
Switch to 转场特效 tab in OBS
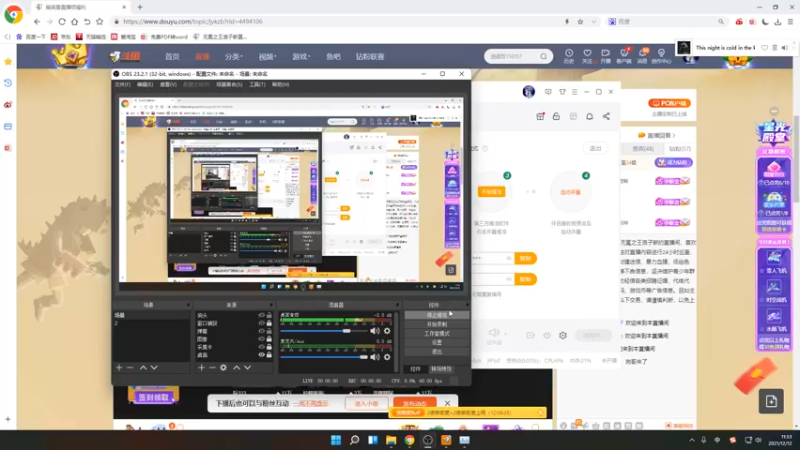click(441, 369)
